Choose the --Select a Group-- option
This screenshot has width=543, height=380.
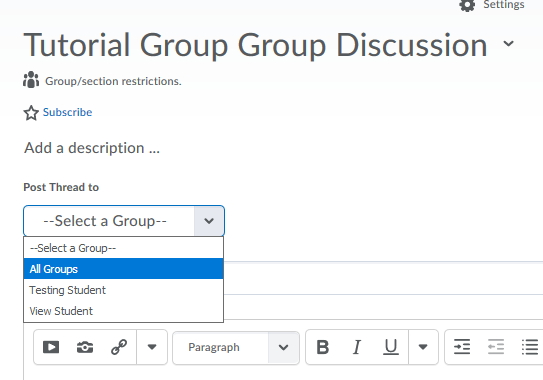point(123,248)
